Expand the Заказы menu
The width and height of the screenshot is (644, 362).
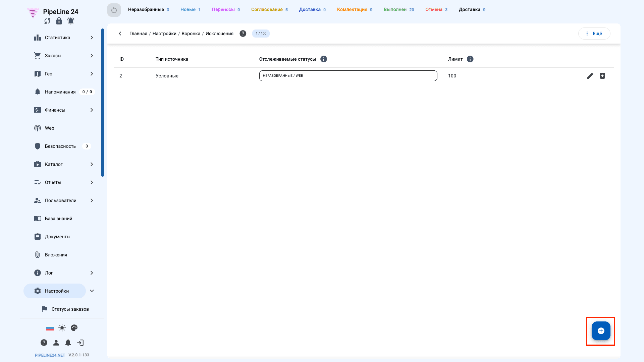pos(92,56)
